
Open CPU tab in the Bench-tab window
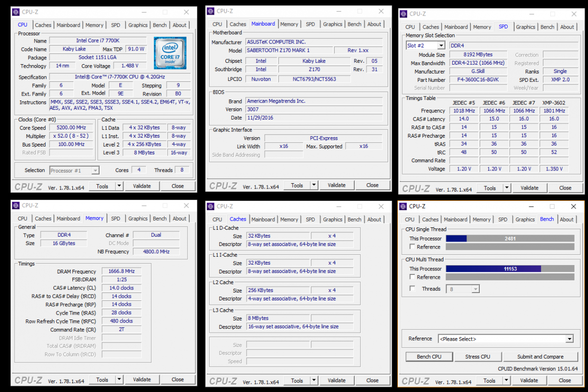pos(410,220)
